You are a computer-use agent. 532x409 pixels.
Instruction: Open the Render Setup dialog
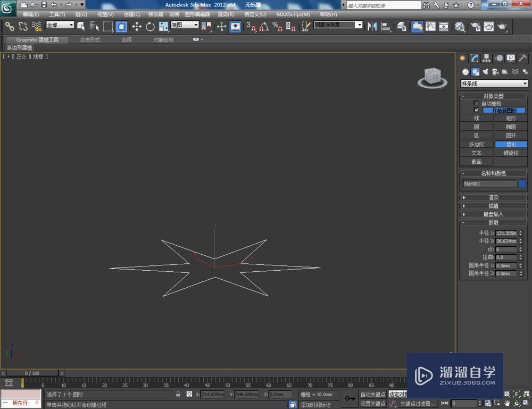(x=477, y=27)
